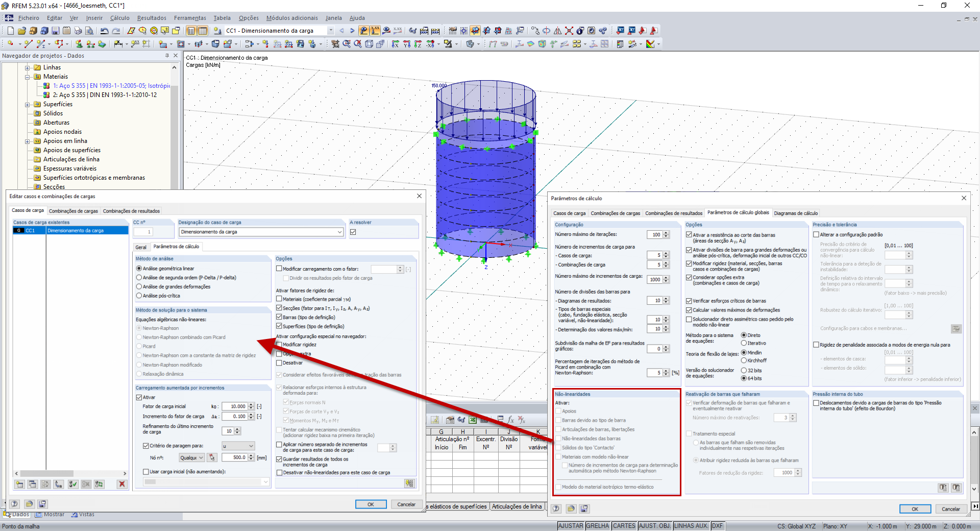Select Kirchhoff plate bending theory
This screenshot has width=980, height=531.
pos(744,360)
